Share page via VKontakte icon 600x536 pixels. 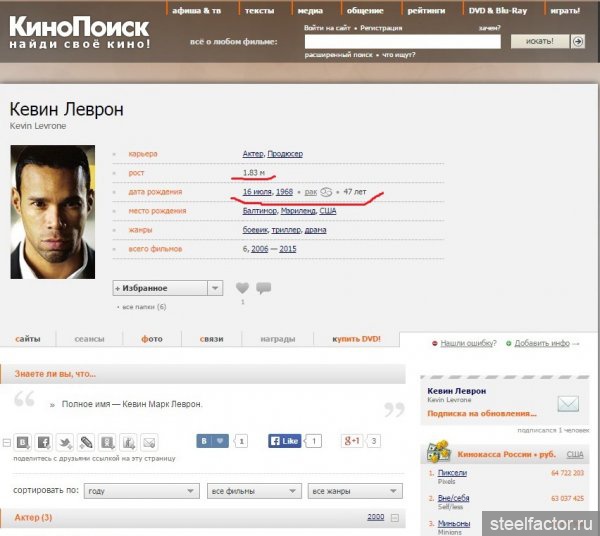pyautogui.click(x=23, y=443)
